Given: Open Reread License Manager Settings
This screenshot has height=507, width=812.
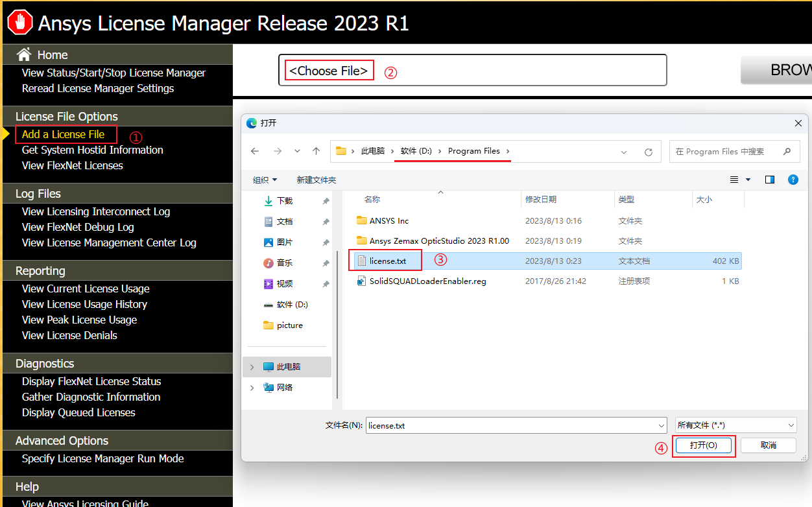Looking at the screenshot, I should point(98,88).
